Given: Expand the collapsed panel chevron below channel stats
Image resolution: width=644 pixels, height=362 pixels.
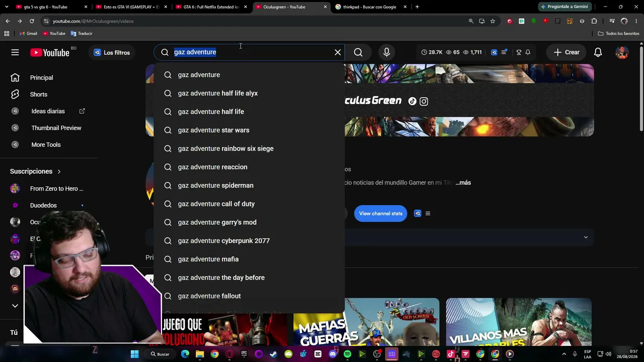Looking at the screenshot, I should click(x=586, y=237).
